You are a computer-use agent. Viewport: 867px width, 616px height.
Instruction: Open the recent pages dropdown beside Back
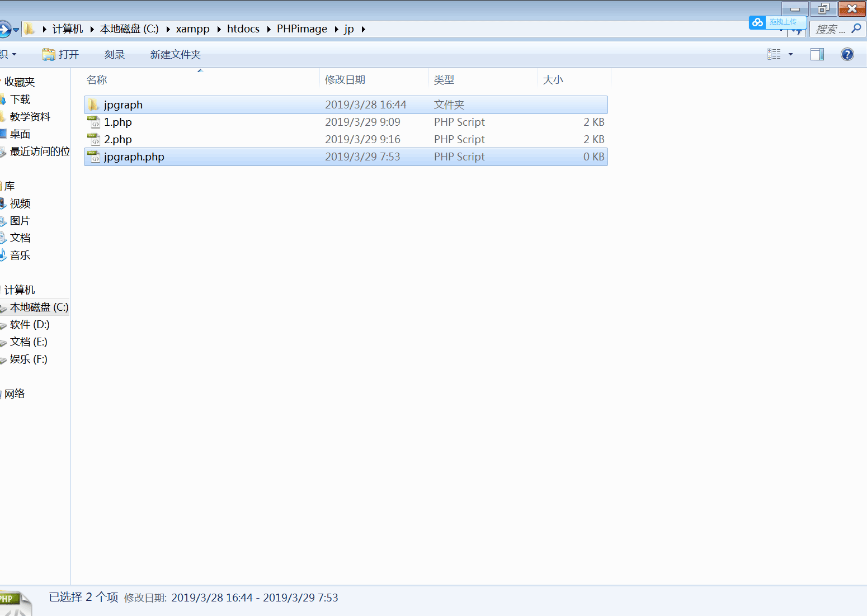click(x=16, y=29)
